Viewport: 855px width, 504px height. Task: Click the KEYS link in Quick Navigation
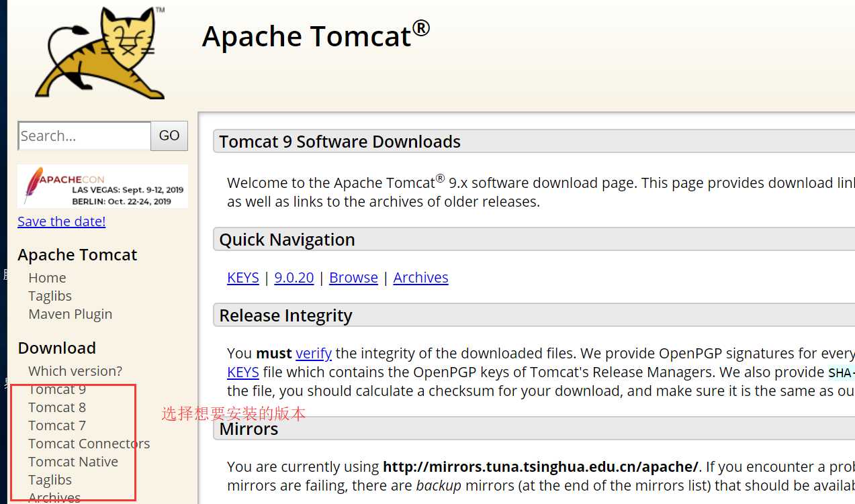pos(243,278)
